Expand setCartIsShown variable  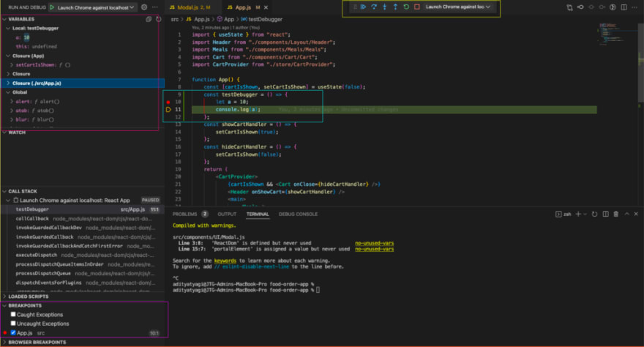(12, 65)
